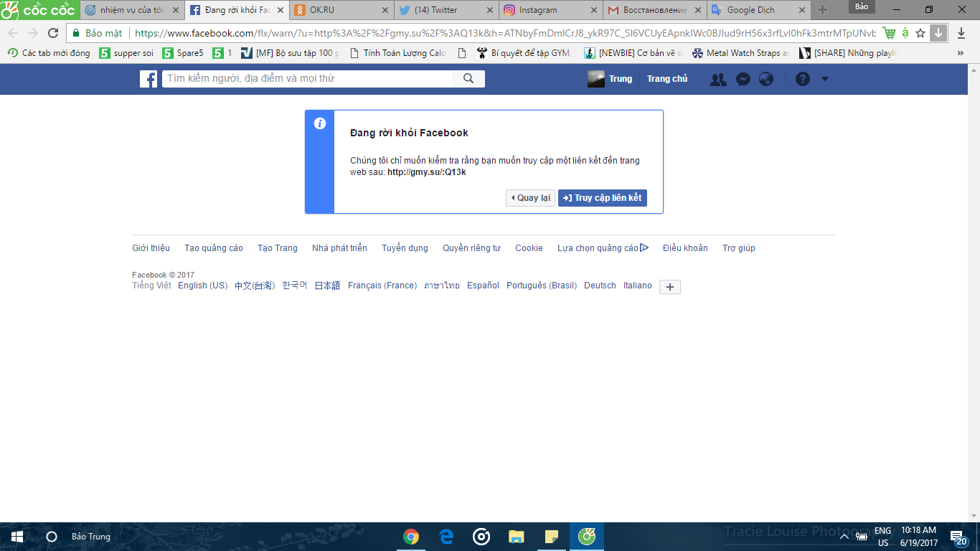Viewport: 980px width, 551px height.
Task: Open the 'supper soi' bookmark
Action: (126, 53)
